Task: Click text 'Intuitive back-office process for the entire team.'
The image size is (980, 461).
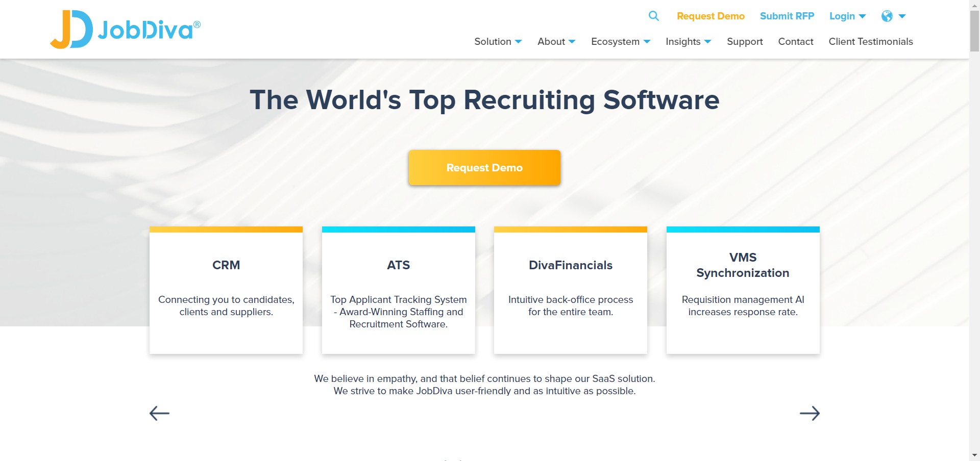Action: click(x=571, y=305)
